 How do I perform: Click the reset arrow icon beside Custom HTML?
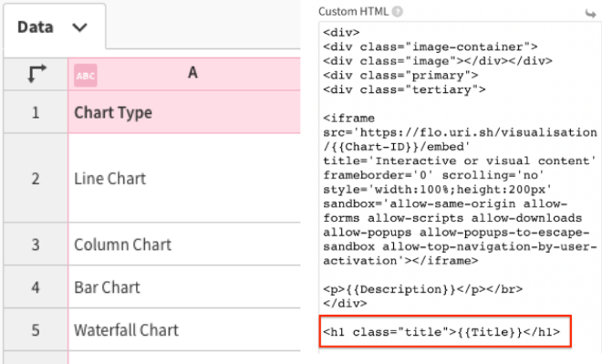point(590,14)
